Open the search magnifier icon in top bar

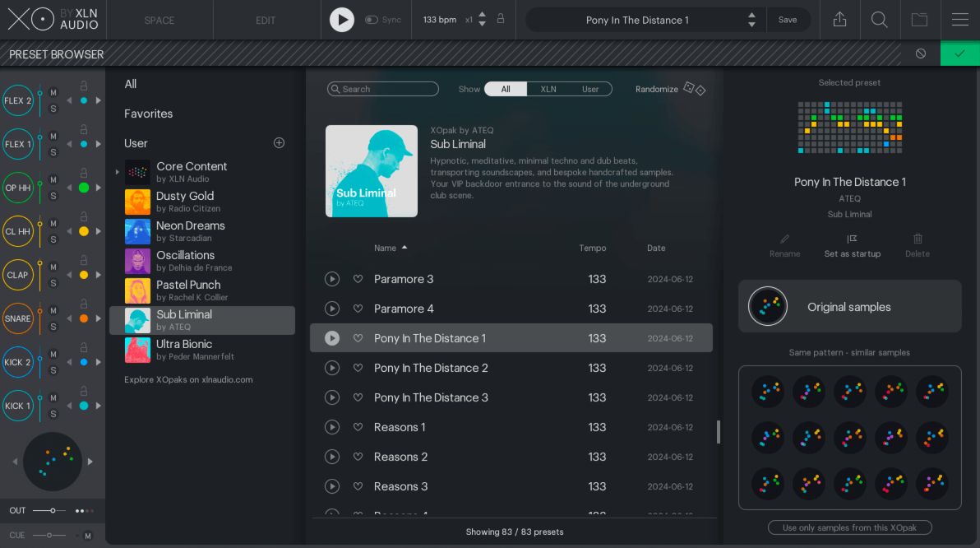click(879, 20)
